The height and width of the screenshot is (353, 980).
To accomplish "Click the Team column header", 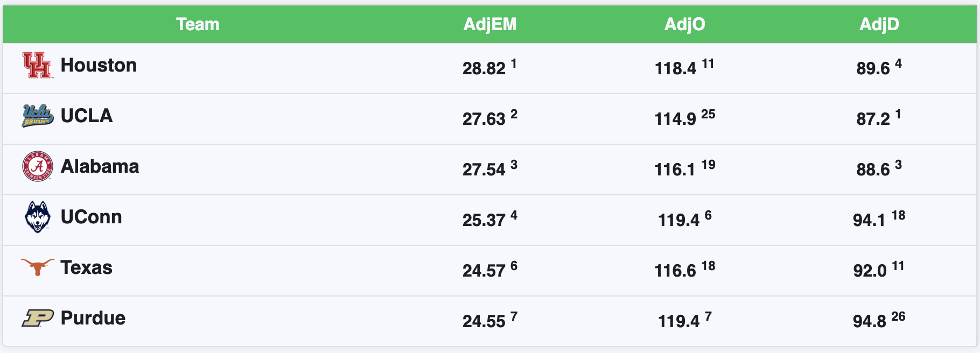I will coord(198,24).
